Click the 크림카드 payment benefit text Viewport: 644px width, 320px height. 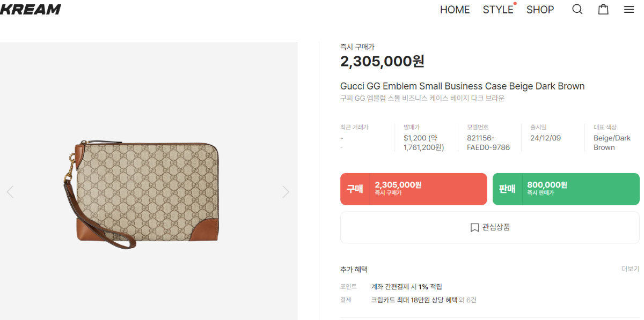point(413,300)
